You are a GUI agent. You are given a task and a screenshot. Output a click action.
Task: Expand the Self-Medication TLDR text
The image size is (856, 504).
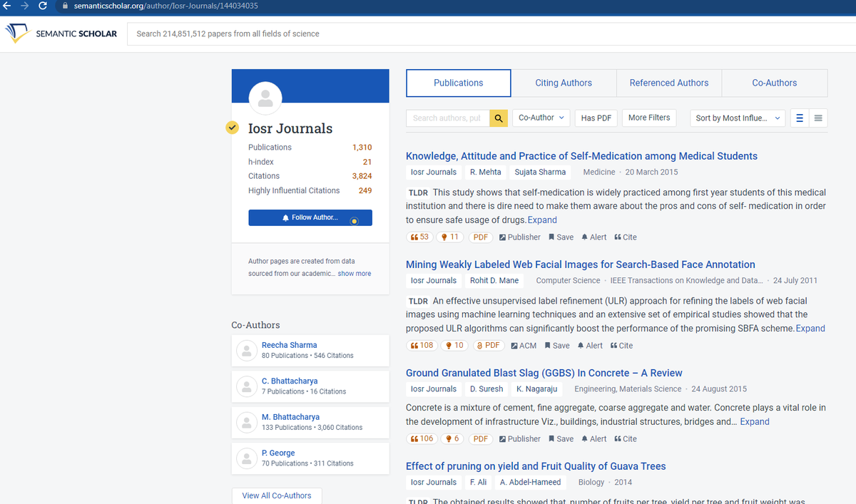pos(542,220)
